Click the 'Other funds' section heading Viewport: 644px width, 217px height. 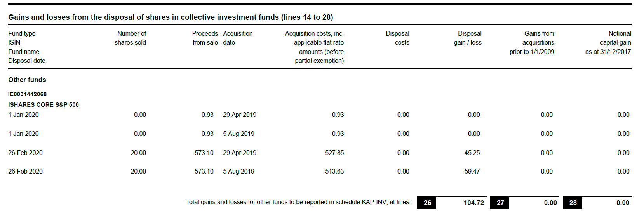tap(27, 80)
